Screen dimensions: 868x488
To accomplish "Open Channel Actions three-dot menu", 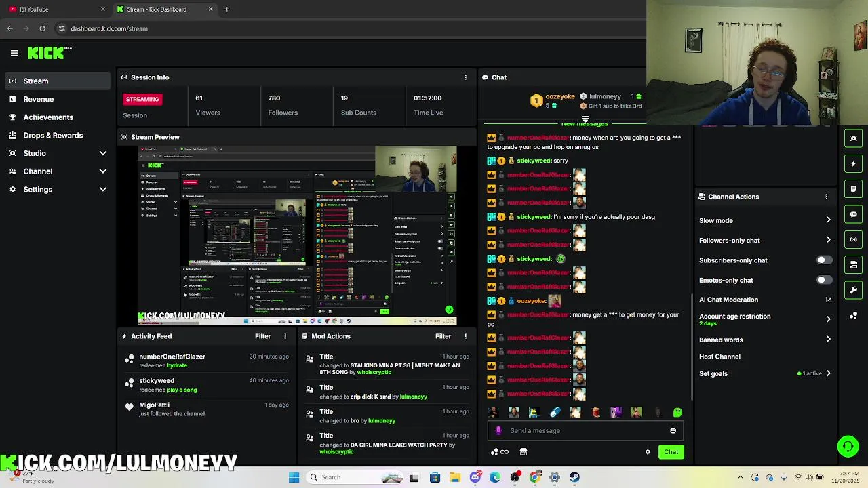I will [826, 197].
